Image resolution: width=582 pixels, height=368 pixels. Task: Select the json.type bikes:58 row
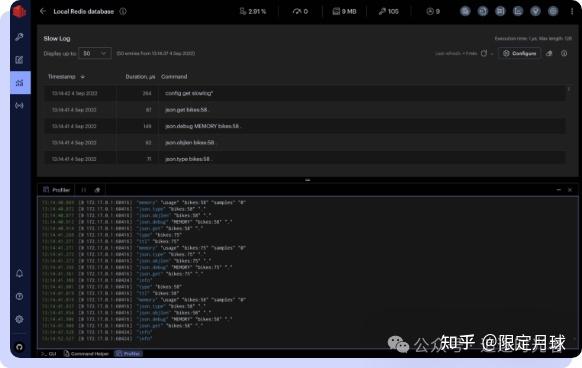[x=305, y=159]
